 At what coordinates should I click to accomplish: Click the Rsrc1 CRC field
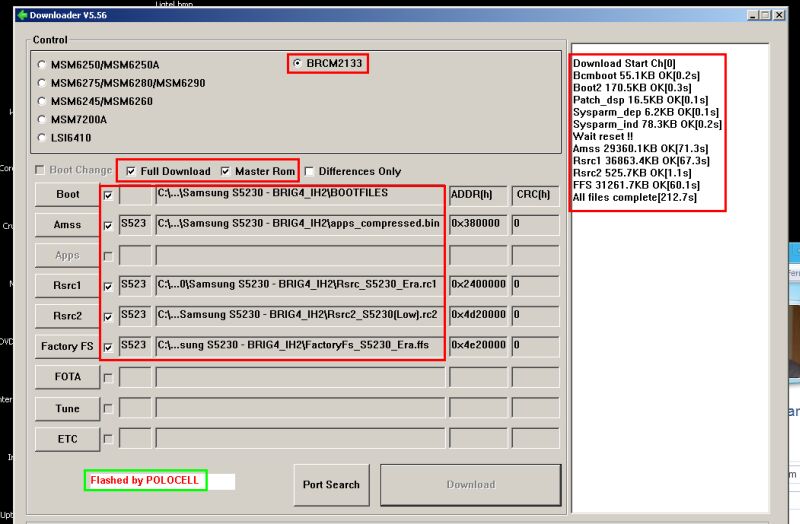point(535,286)
